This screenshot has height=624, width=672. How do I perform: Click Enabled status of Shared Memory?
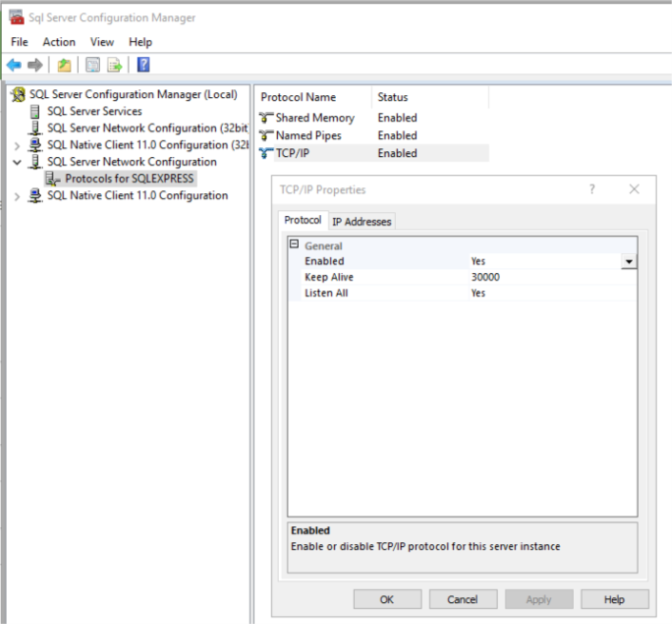pos(397,118)
